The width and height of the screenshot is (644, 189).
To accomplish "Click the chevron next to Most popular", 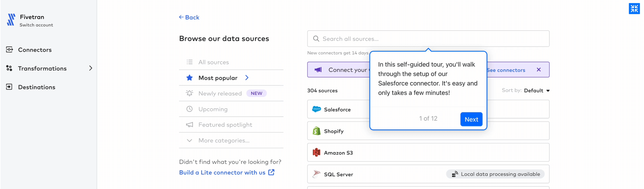I will [247, 78].
